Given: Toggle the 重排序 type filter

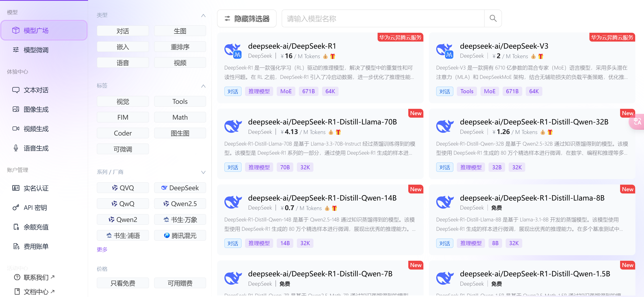Looking at the screenshot, I should [180, 47].
